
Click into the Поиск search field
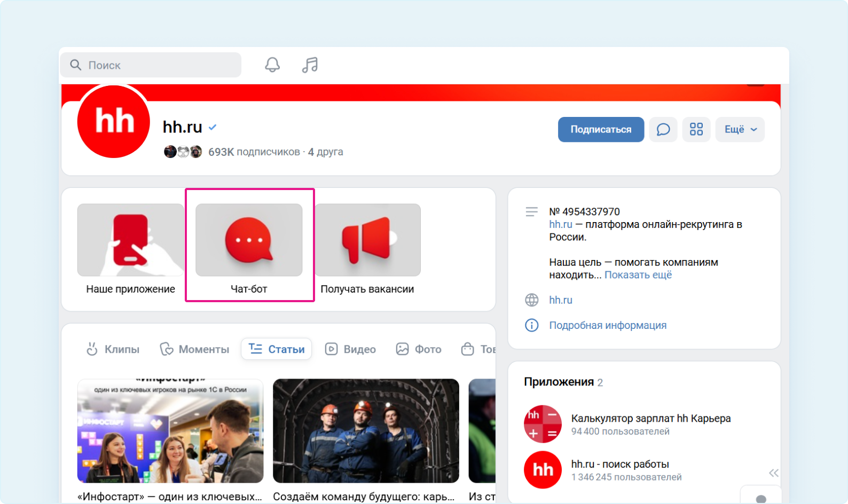(x=151, y=65)
